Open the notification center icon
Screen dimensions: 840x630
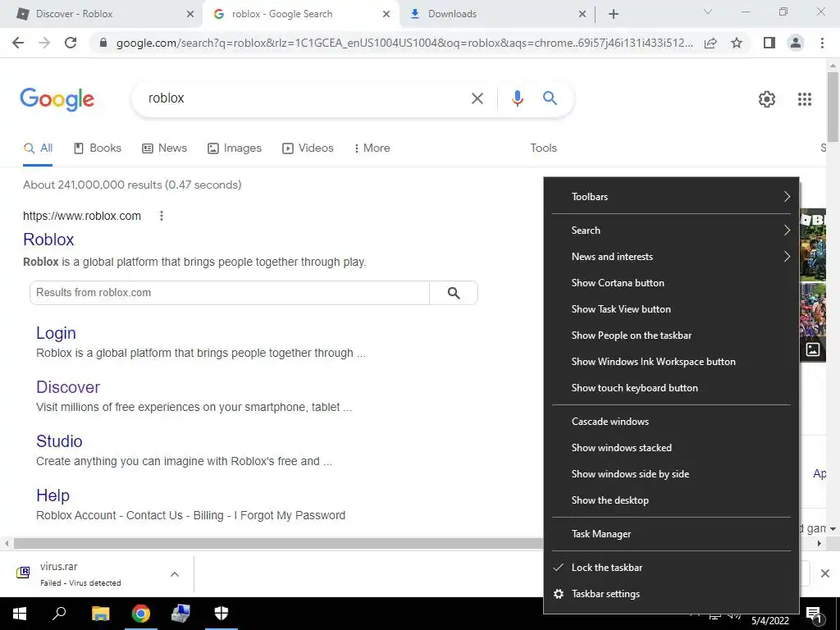[815, 615]
